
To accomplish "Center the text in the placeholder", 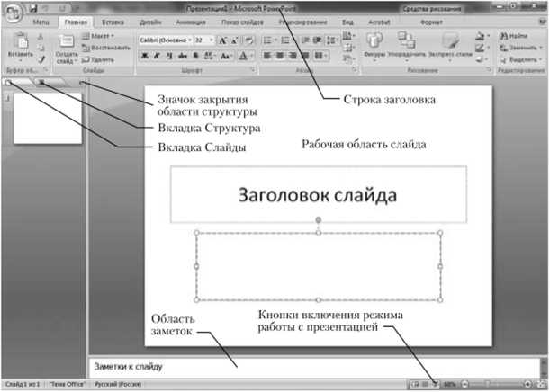I will pos(280,56).
